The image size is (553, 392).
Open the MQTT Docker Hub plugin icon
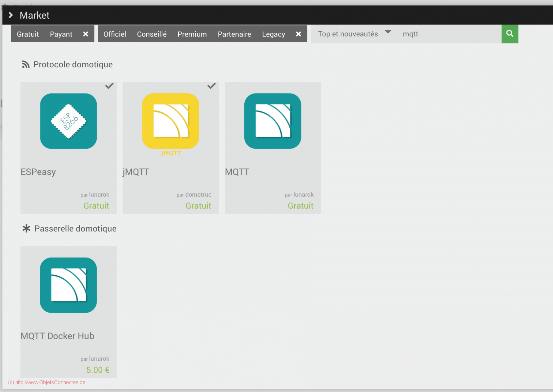(x=68, y=285)
